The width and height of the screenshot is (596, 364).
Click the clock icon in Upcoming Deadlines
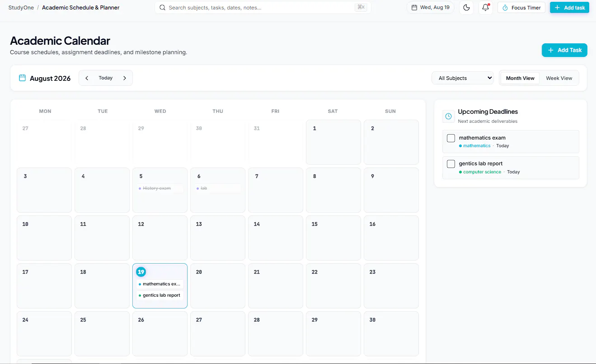(448, 116)
